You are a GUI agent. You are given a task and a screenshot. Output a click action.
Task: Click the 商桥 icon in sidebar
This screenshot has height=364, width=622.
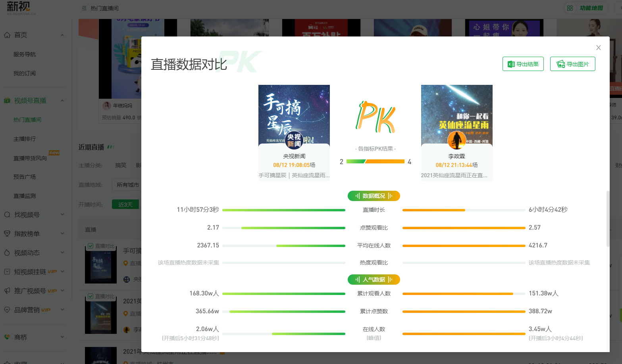click(7, 337)
